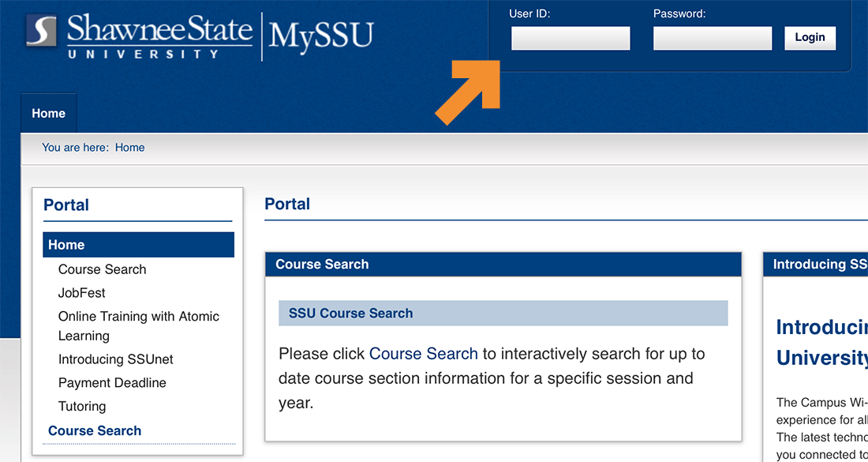The height and width of the screenshot is (462, 868).
Task: Open Course Search from the sidebar
Action: pos(102,269)
